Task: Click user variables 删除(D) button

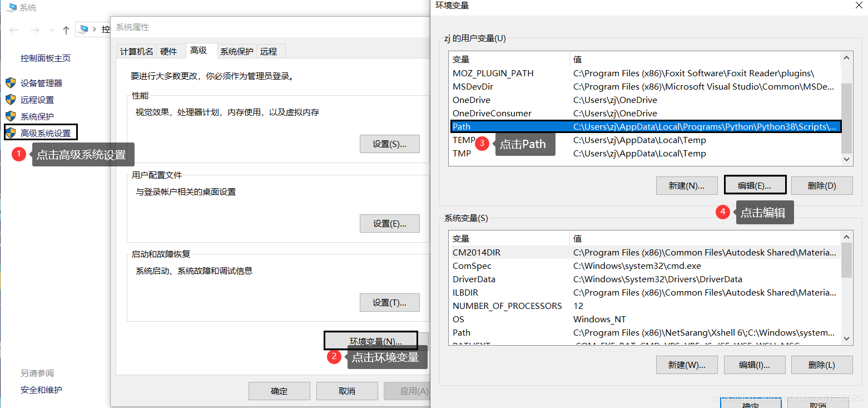Action: [822, 185]
